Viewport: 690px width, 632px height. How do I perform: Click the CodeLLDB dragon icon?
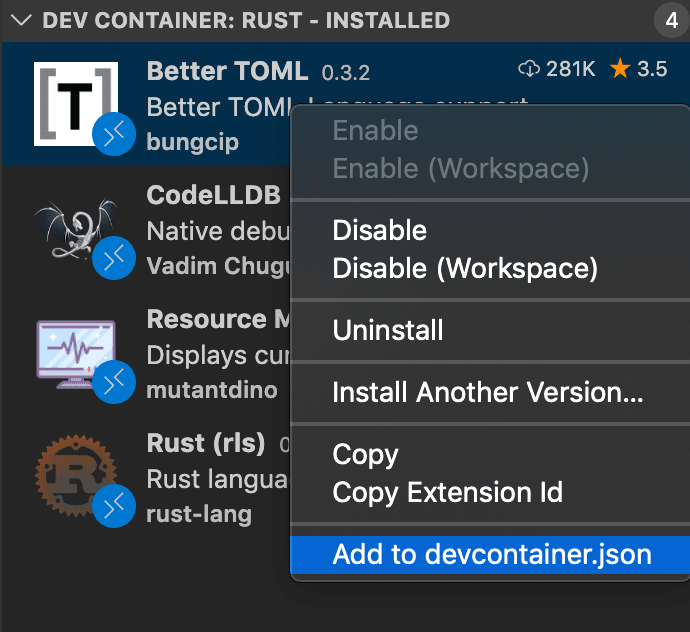(70, 222)
